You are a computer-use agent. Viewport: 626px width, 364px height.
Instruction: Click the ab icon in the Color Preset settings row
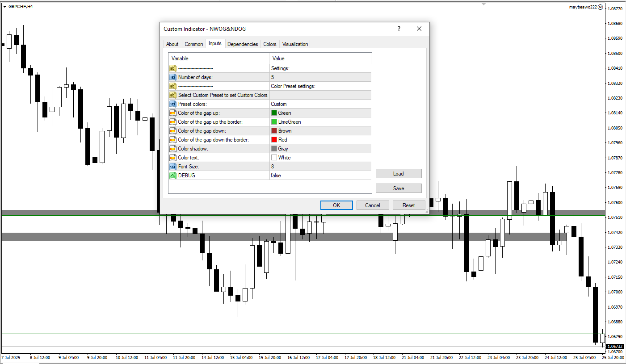[173, 86]
